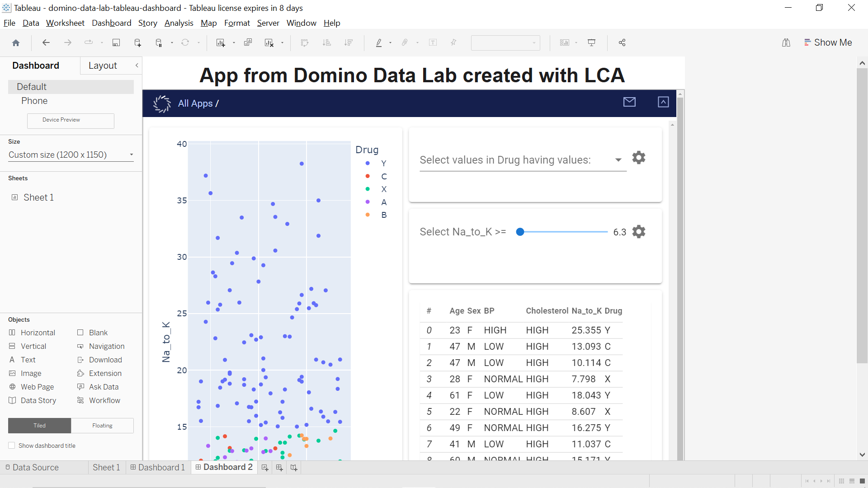Collapse the Dashboard side pane arrow
Screen dimensions: 868x488
(137, 66)
